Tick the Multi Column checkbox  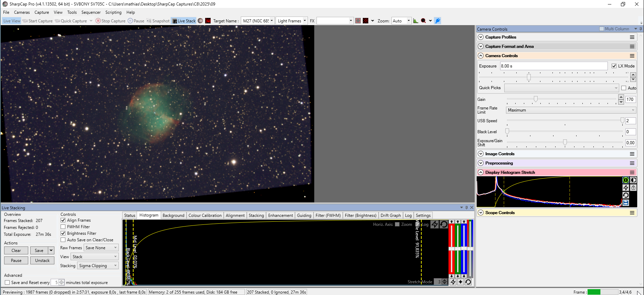(x=602, y=29)
